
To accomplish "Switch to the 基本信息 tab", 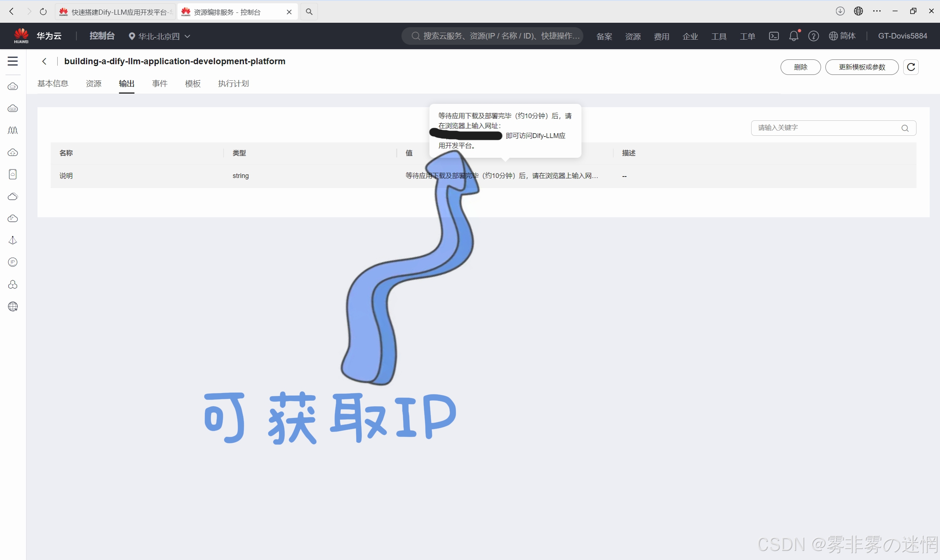I will tap(53, 83).
